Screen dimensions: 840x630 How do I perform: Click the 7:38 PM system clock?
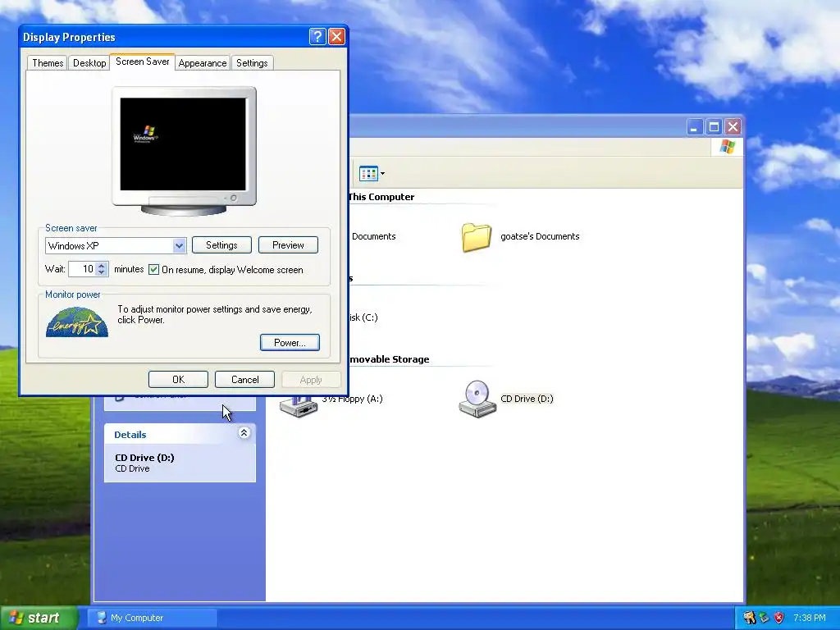tap(810, 618)
